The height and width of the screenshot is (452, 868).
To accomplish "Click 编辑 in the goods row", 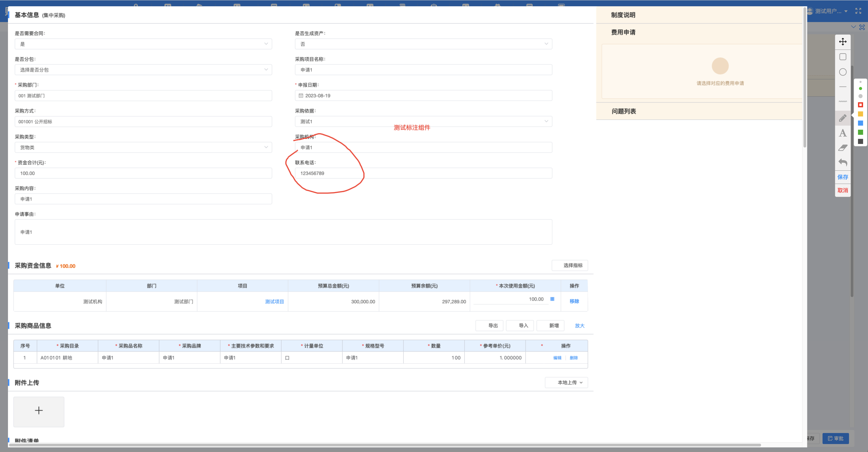I will tap(557, 358).
